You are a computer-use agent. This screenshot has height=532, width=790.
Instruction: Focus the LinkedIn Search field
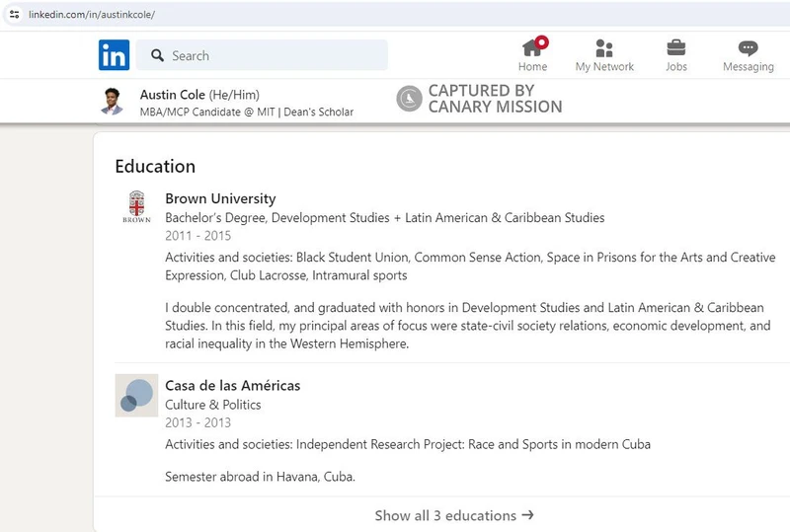coord(262,55)
